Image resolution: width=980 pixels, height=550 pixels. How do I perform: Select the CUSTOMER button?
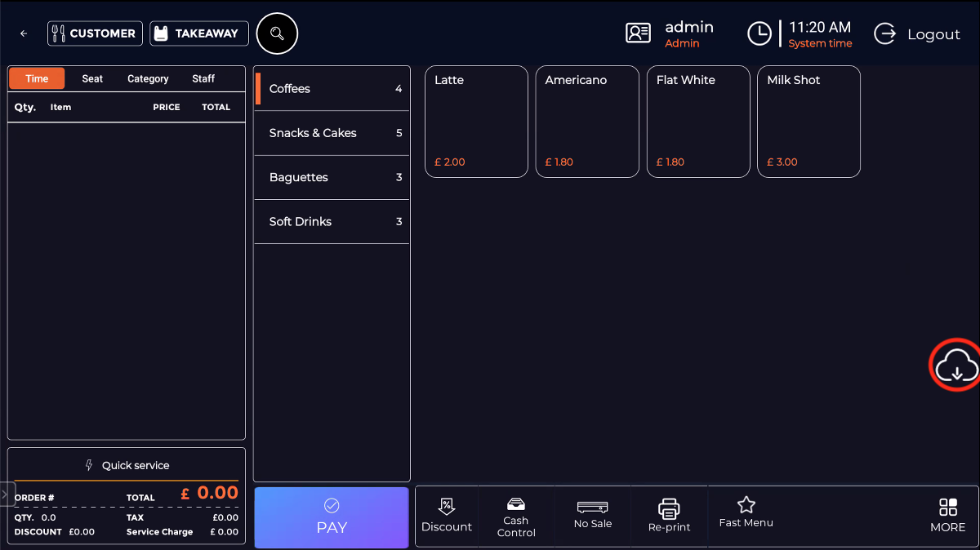click(x=95, y=33)
